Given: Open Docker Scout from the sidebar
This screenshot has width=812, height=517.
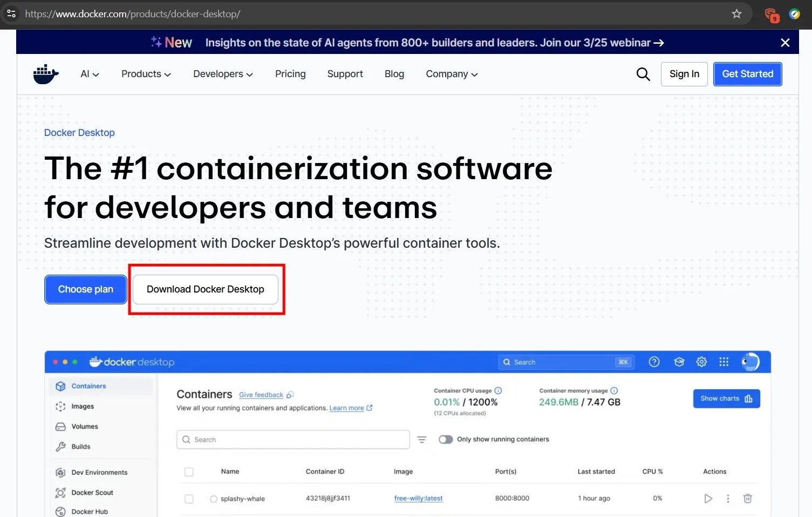Looking at the screenshot, I should pyautogui.click(x=60, y=492).
